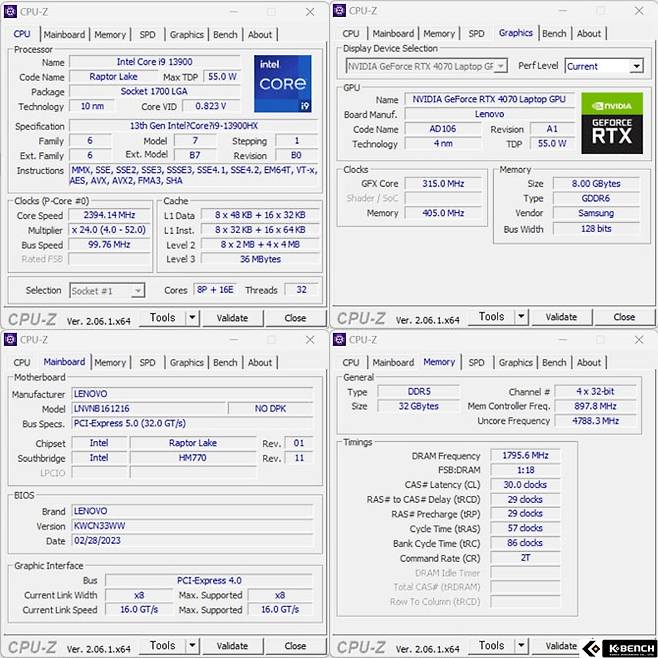This screenshot has width=658, height=658.
Task: Open the SPD tab in the Mainboard window
Action: (x=147, y=363)
